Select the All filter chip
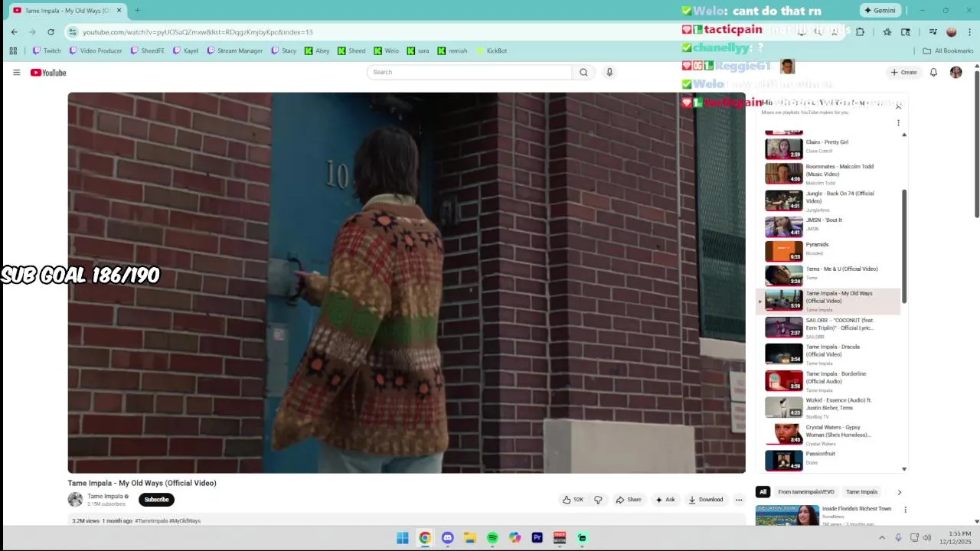Image resolution: width=980 pixels, height=551 pixels. pos(763,492)
